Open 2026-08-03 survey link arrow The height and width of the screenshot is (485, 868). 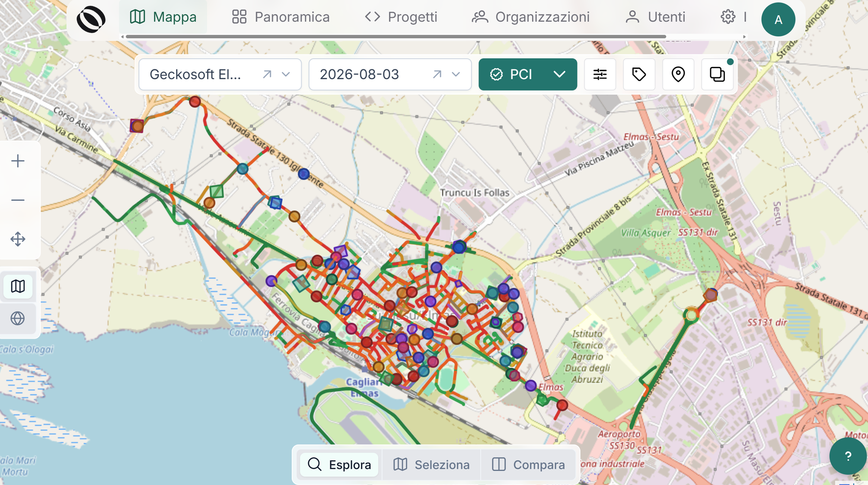pos(437,74)
